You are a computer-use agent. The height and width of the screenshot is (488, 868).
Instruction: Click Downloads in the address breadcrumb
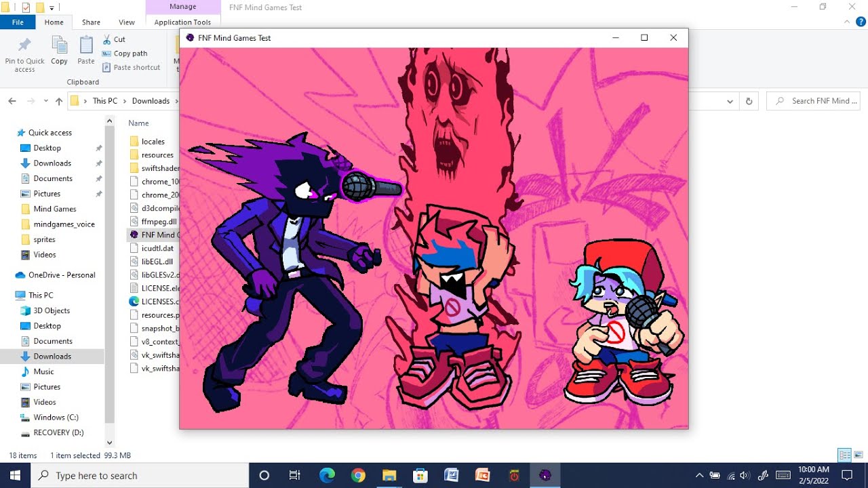(151, 101)
